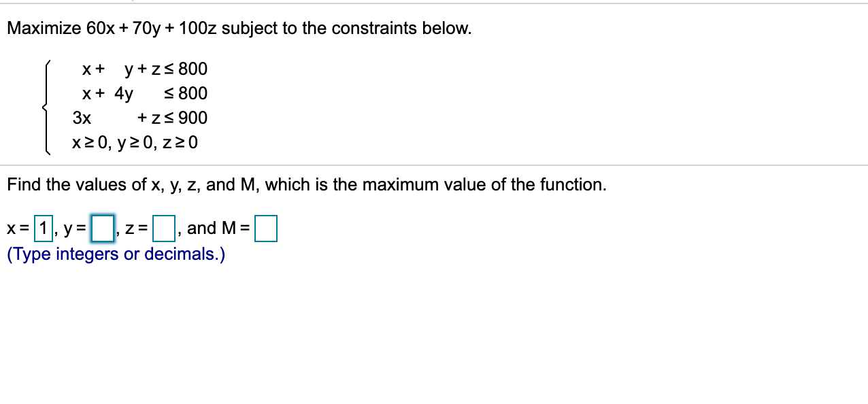
Task: Select the M answer input box
Action: [266, 228]
